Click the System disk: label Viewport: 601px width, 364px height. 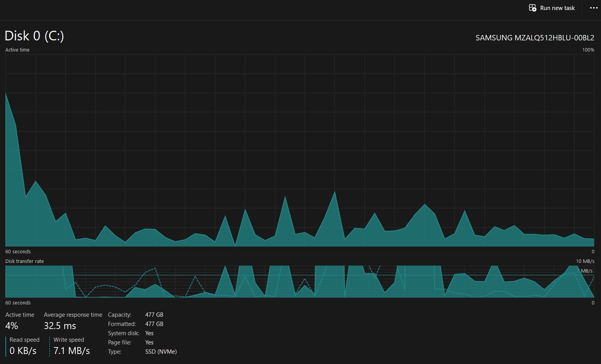point(123,333)
